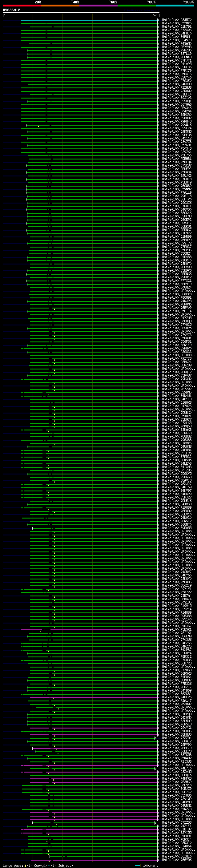
Task: Select hit label UniRef100_B9HSR0
Action: pos(177,115)
